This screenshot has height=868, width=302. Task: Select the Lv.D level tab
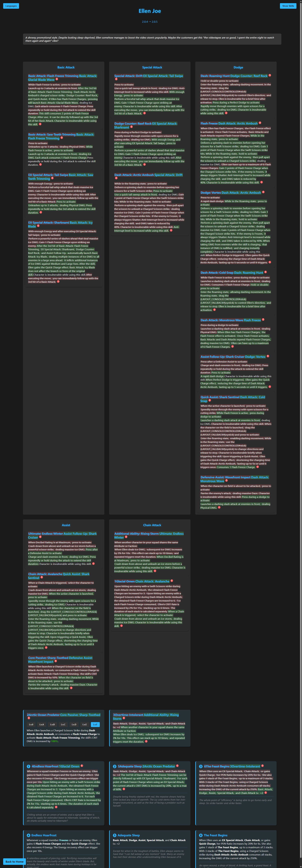point(74,724)
